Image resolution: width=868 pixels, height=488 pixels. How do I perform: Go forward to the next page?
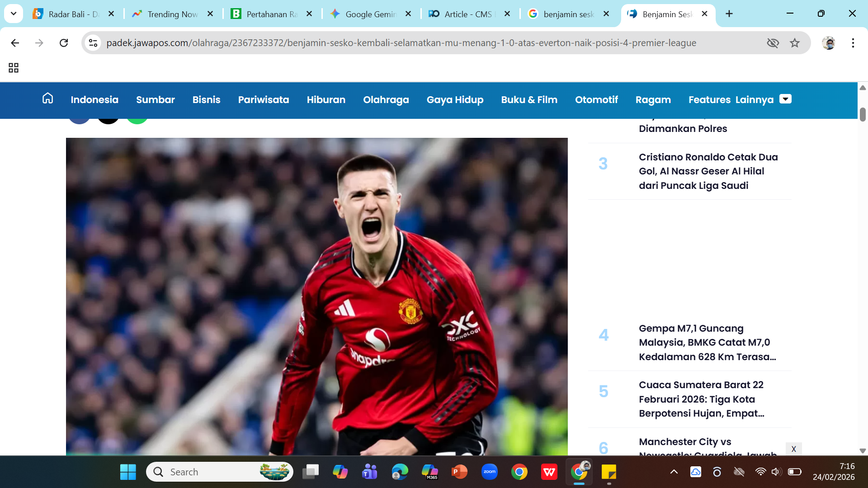point(39,43)
